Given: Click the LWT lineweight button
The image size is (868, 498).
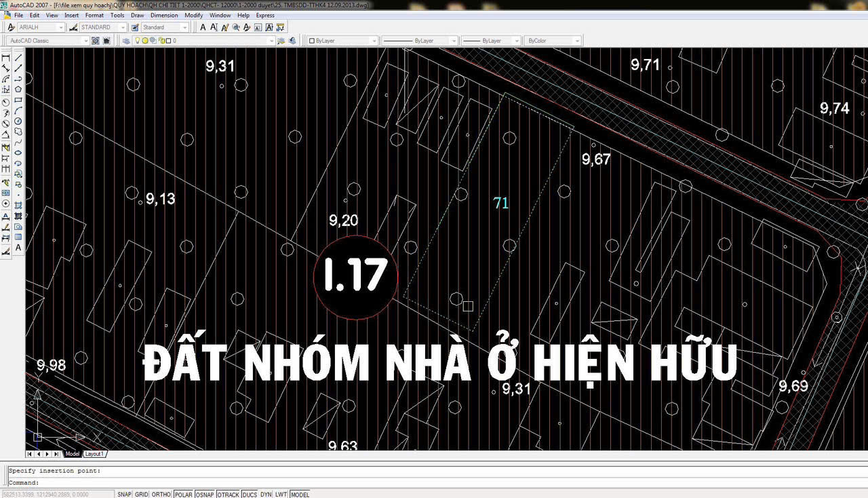Looking at the screenshot, I should tap(281, 495).
